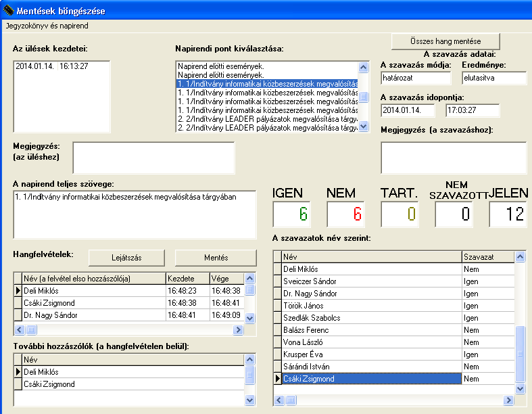Select last 2/Indítvány LEADER pályázatok item

pyautogui.click(x=268, y=128)
